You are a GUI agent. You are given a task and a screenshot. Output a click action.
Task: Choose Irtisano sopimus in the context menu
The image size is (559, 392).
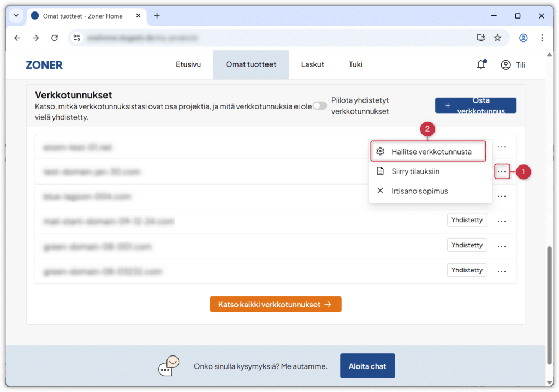click(x=419, y=191)
